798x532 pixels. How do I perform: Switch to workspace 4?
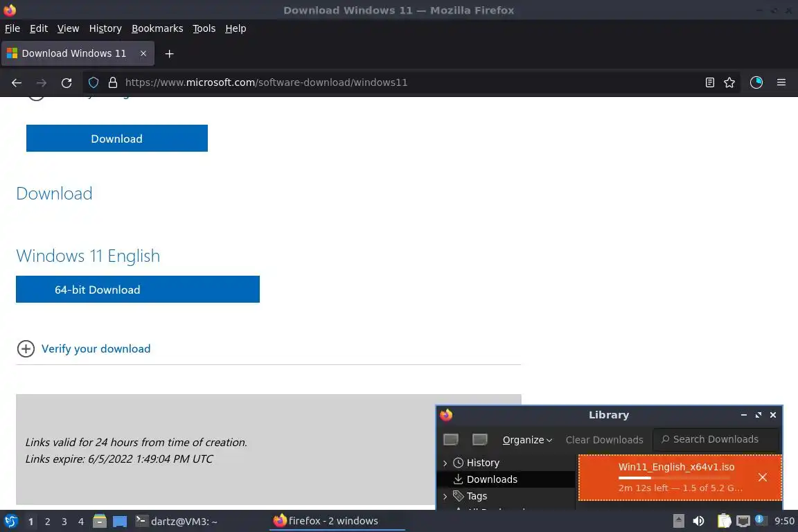point(81,522)
